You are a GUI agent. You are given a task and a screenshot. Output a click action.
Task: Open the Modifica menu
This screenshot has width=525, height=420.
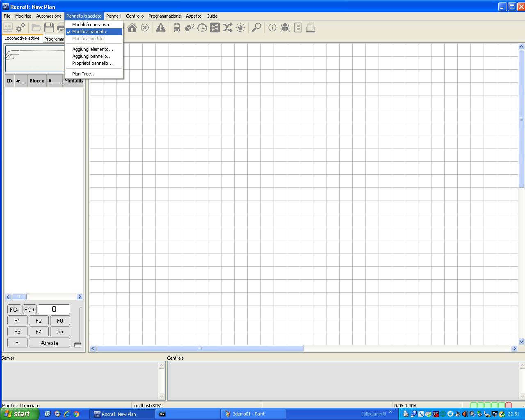click(23, 16)
